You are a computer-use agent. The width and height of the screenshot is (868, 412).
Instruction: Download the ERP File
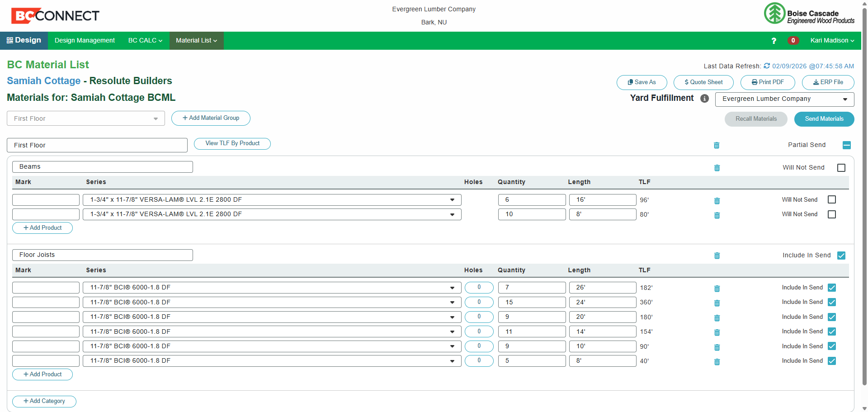click(x=828, y=82)
